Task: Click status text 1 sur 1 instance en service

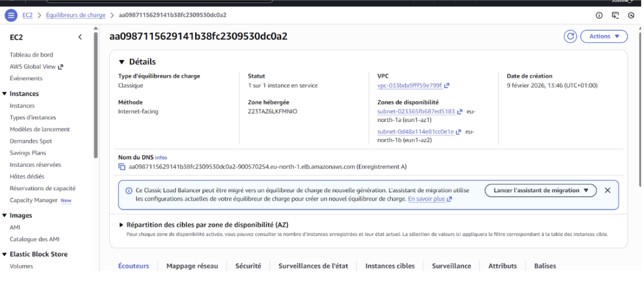Action: pyautogui.click(x=283, y=86)
